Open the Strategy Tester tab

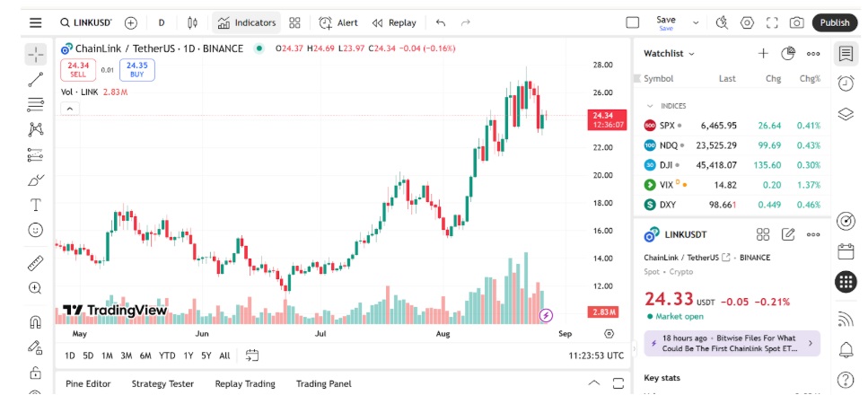click(x=162, y=384)
